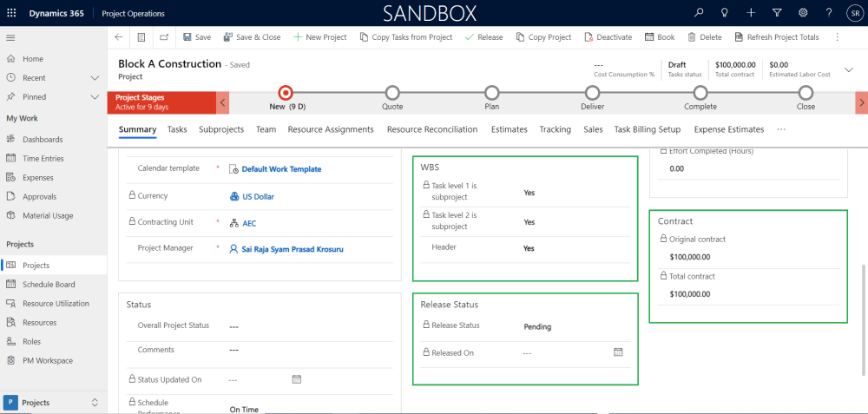
Task: Click the Book command
Action: coord(660,37)
